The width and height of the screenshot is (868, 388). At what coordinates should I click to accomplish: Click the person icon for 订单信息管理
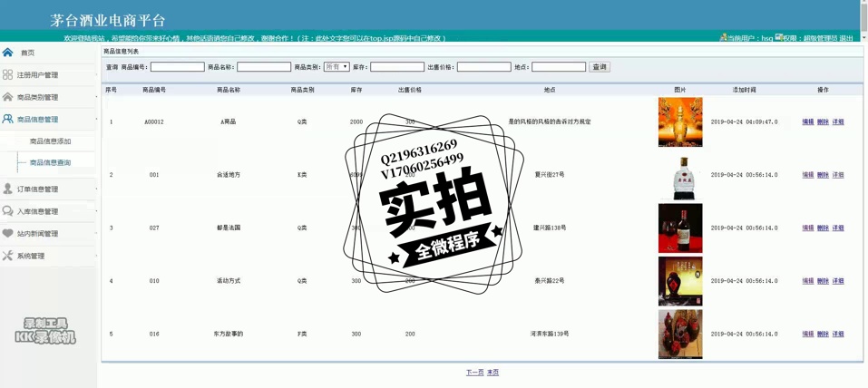[x=8, y=189]
